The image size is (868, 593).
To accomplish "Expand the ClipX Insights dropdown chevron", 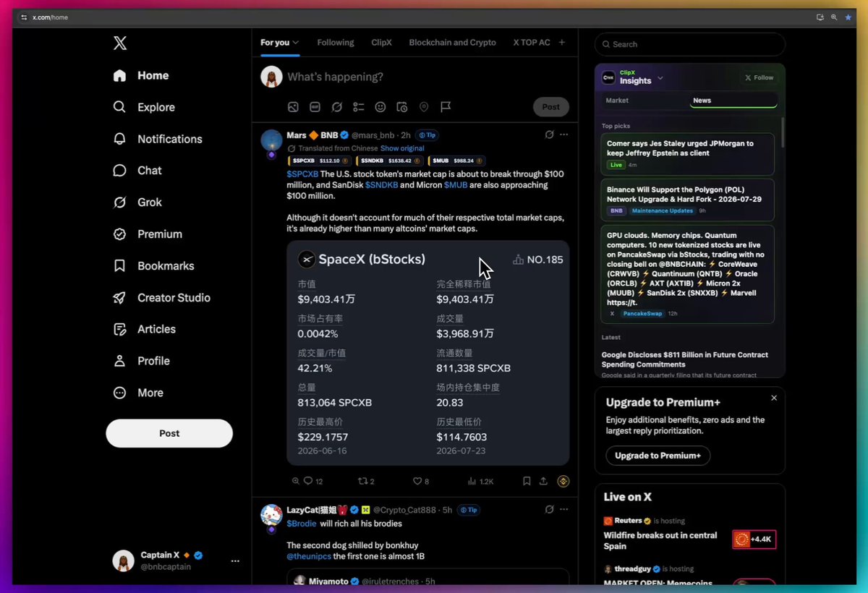I will click(660, 78).
